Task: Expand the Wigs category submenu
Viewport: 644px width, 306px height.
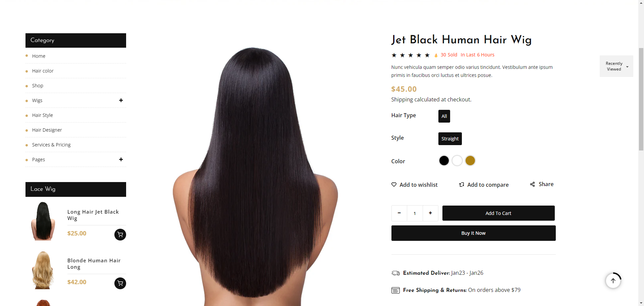Action: [121, 100]
